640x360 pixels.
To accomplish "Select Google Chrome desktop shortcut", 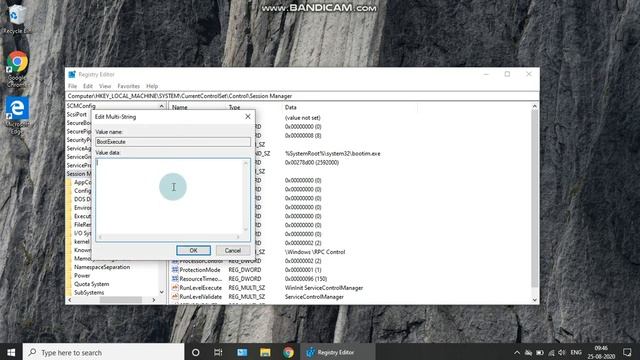I will (17, 69).
